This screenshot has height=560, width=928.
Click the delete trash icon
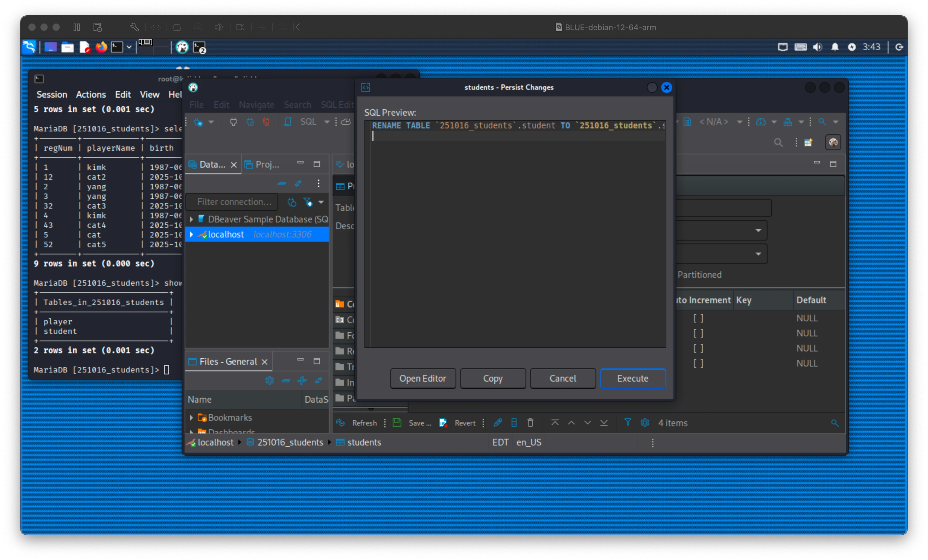click(530, 423)
